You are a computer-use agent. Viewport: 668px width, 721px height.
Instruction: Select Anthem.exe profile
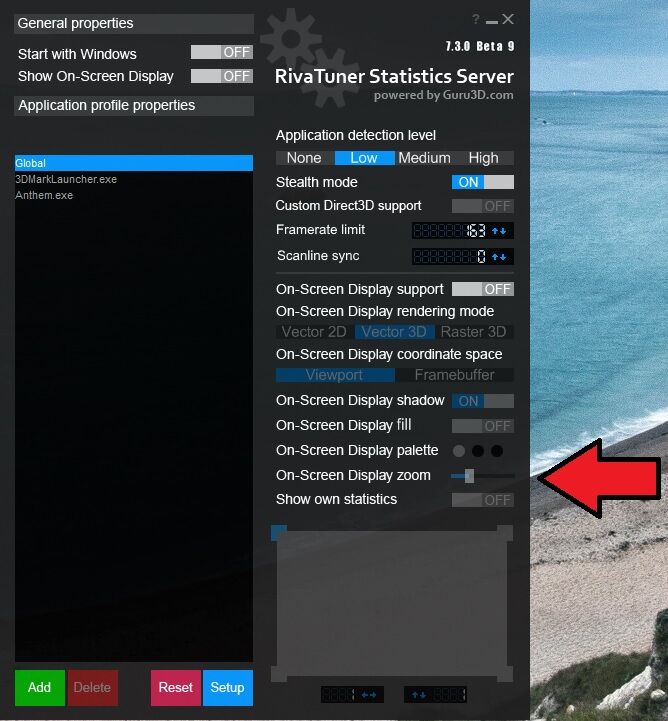coord(134,195)
